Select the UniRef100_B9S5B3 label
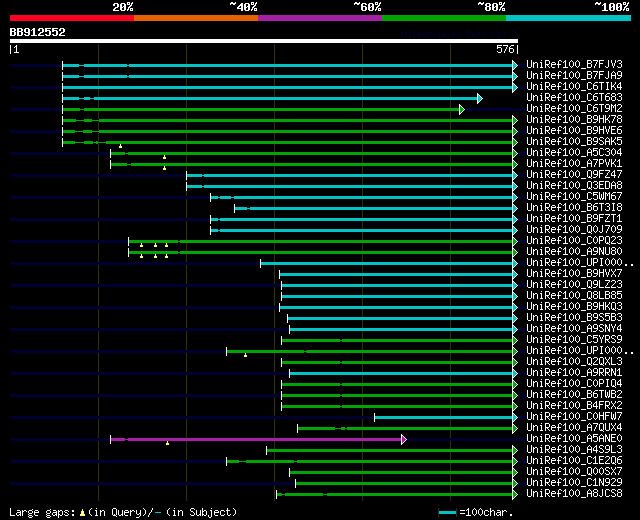 574,318
